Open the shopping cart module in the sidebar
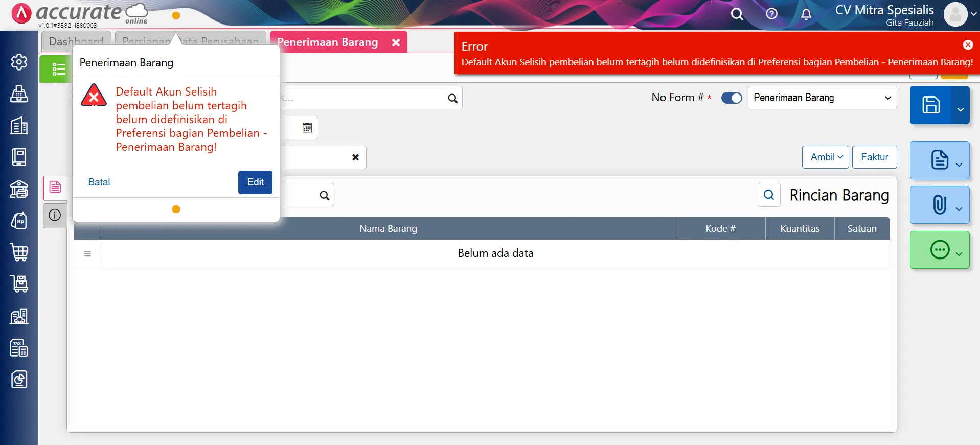Image resolution: width=980 pixels, height=445 pixels. 19,252
